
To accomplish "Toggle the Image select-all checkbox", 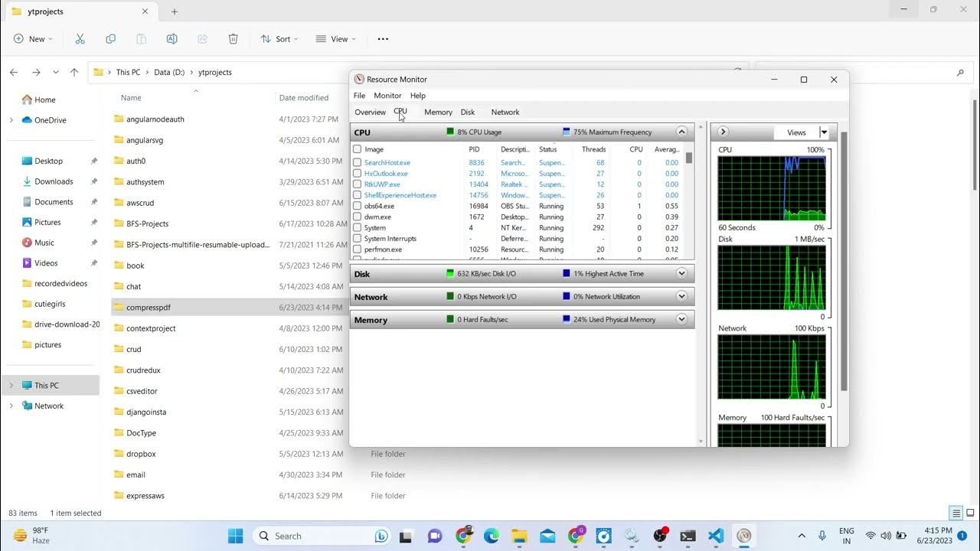I will [x=357, y=149].
